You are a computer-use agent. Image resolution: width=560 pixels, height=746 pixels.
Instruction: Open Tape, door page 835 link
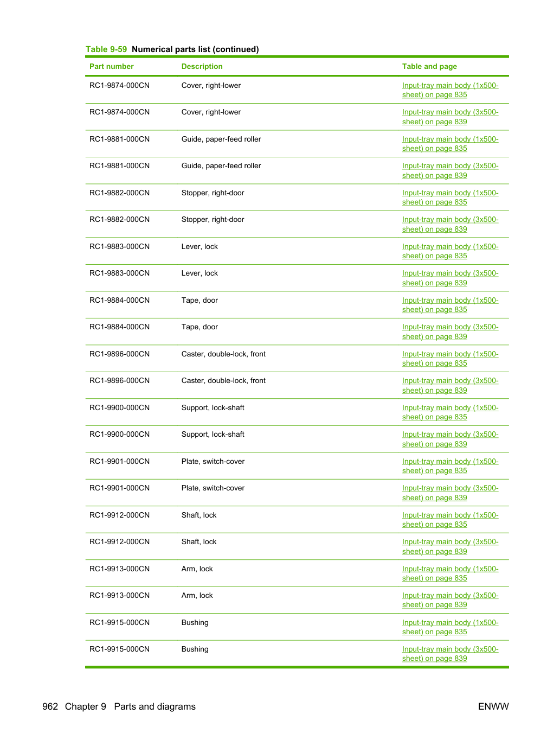click(450, 305)
